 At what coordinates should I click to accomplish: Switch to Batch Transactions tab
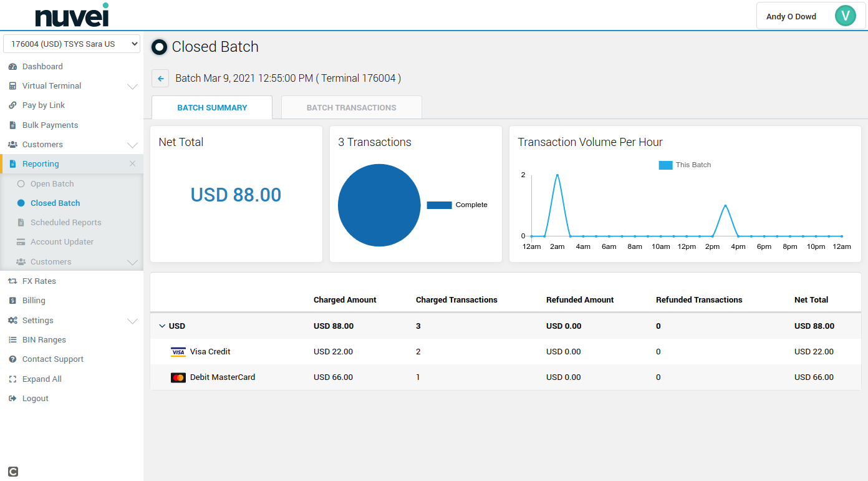coord(351,108)
